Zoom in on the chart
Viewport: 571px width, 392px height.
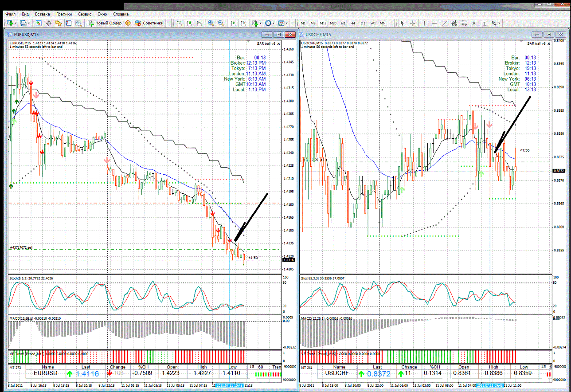coord(211,23)
